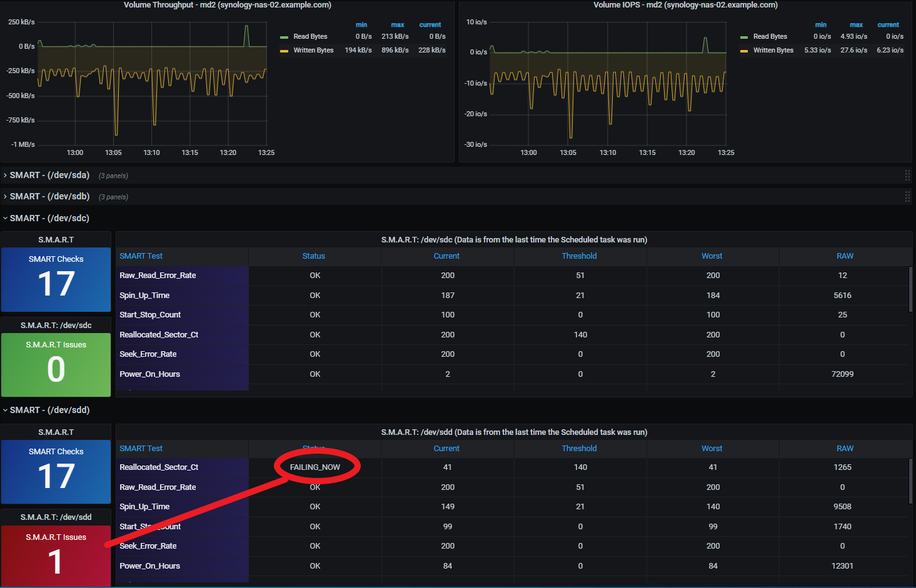916x588 pixels.
Task: Sort Volume IOPS legend by max
Action: (857, 25)
